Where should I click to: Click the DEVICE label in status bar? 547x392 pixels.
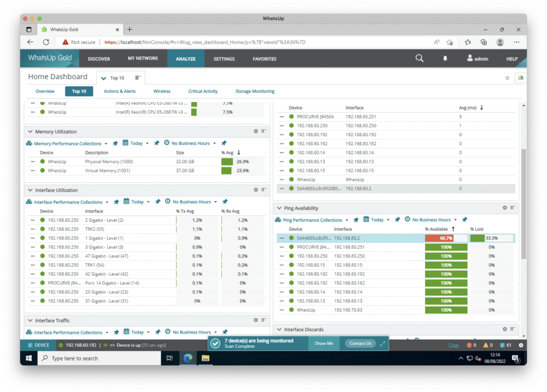[x=39, y=345]
